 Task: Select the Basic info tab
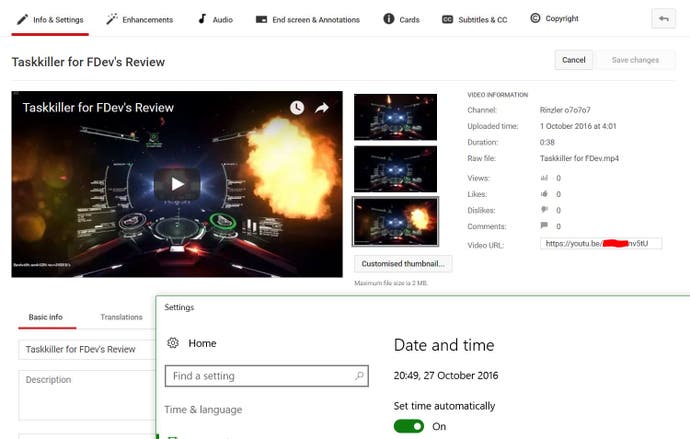point(46,317)
